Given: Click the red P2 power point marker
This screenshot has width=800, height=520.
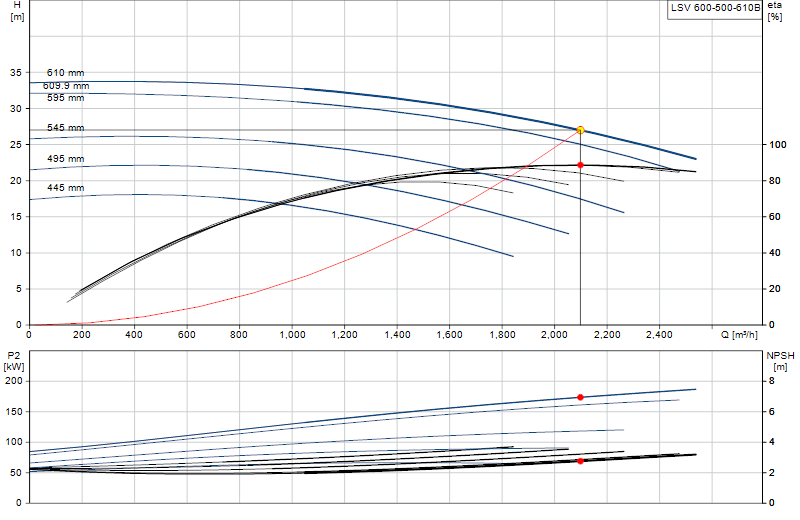Looking at the screenshot, I should 580,397.
